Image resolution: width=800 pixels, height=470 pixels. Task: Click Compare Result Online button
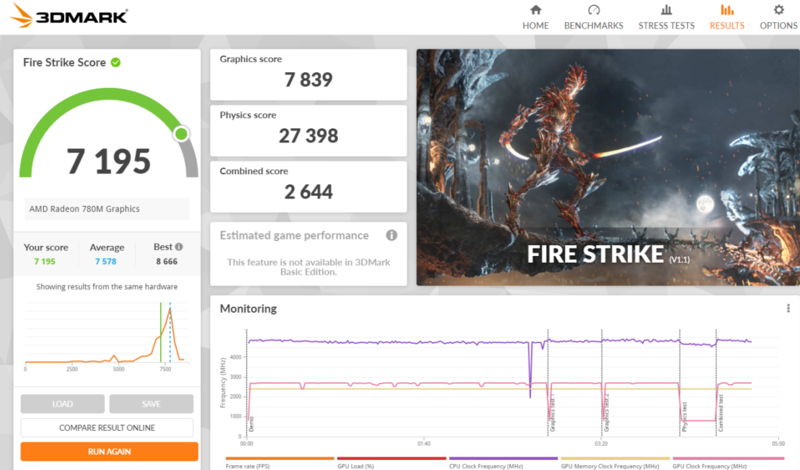tap(109, 428)
